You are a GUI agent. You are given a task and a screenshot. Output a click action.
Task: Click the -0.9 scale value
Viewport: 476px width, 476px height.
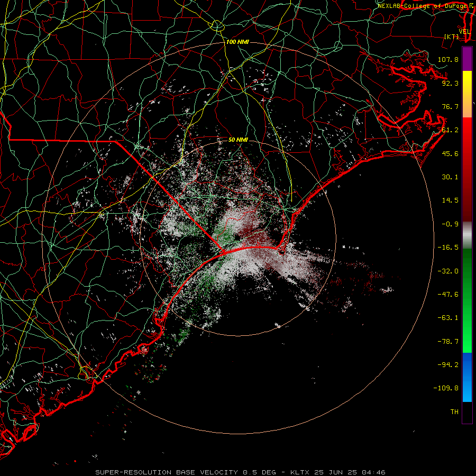450,224
